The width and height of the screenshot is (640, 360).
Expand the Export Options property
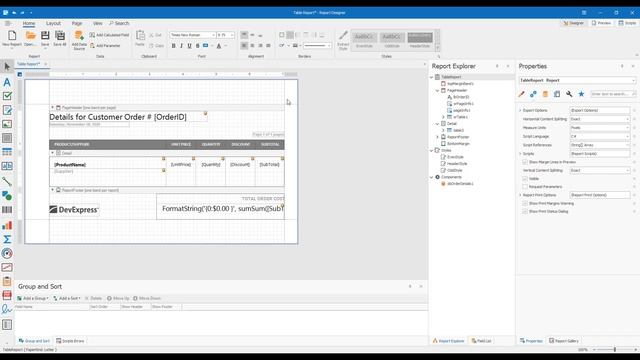tap(520, 110)
